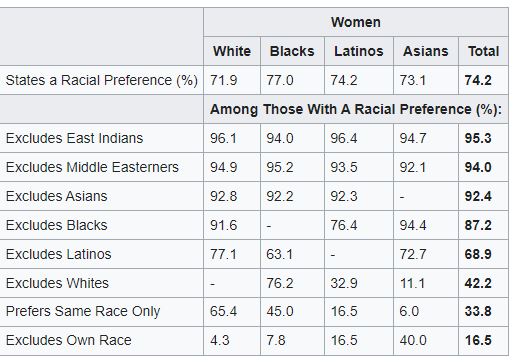Select the Total column header

(483, 51)
